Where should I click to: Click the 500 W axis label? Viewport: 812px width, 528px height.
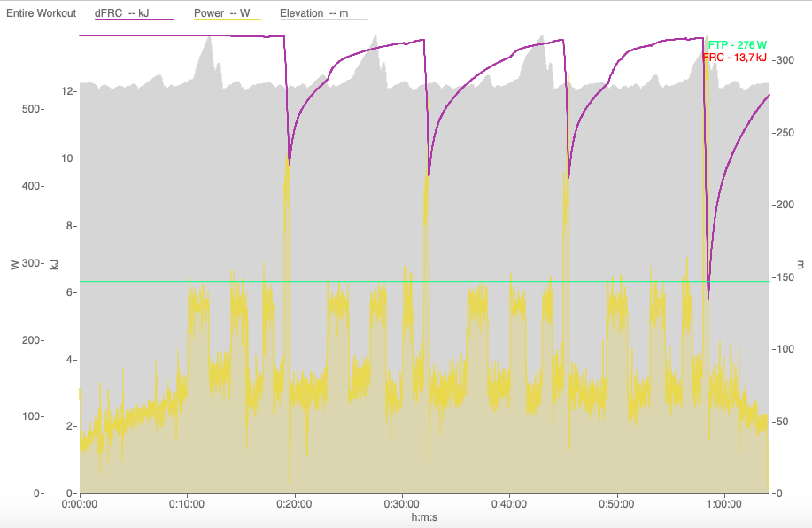[32, 109]
